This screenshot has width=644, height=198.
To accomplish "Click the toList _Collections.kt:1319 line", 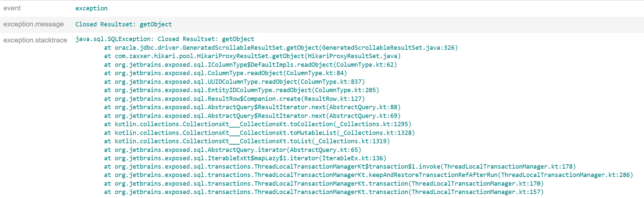I will coord(247,141).
